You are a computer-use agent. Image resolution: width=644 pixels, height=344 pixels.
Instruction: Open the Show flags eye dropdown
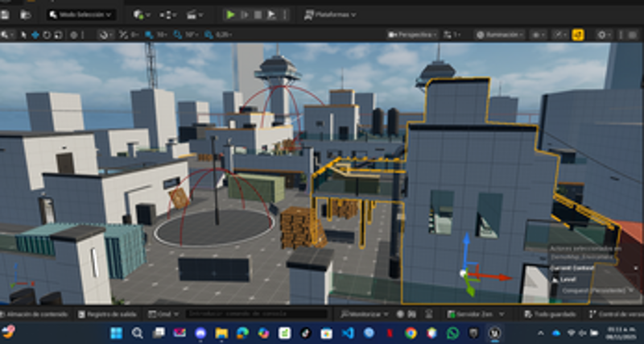point(538,35)
